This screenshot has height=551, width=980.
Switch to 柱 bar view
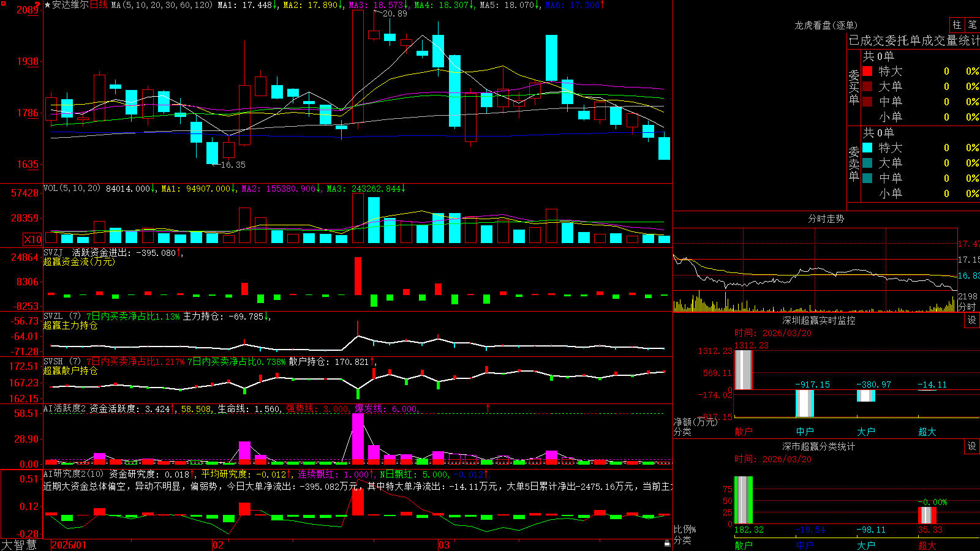pos(957,24)
